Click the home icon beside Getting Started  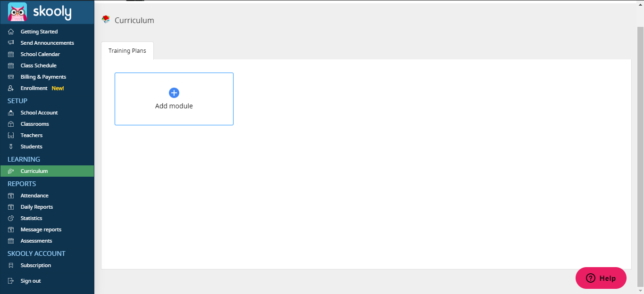11,32
